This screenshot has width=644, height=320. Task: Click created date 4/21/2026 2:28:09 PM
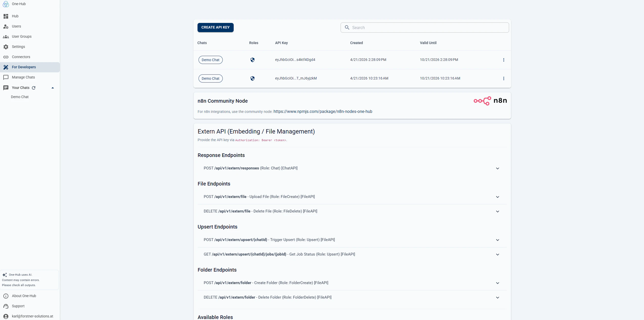click(368, 60)
